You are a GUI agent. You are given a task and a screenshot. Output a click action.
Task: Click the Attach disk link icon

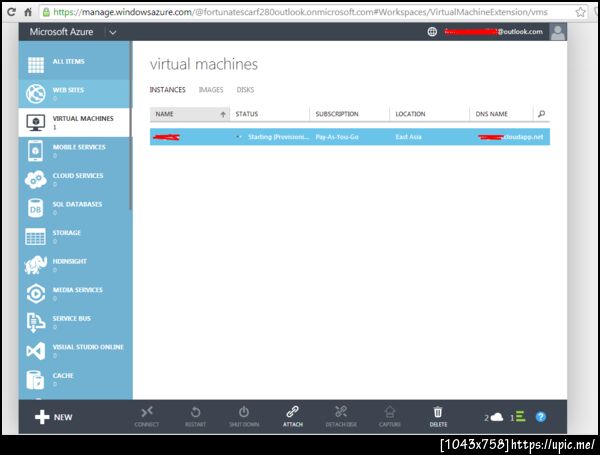coord(292,412)
